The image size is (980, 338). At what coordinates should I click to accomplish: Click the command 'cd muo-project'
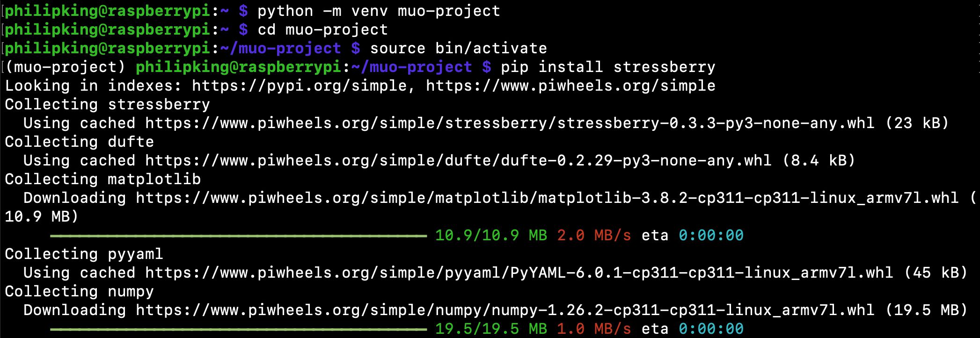pyautogui.click(x=322, y=30)
